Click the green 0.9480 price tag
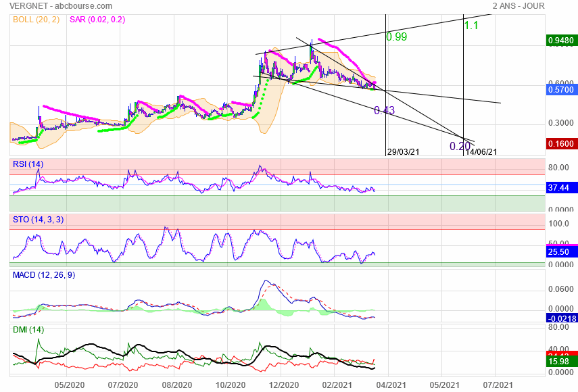 [559, 40]
